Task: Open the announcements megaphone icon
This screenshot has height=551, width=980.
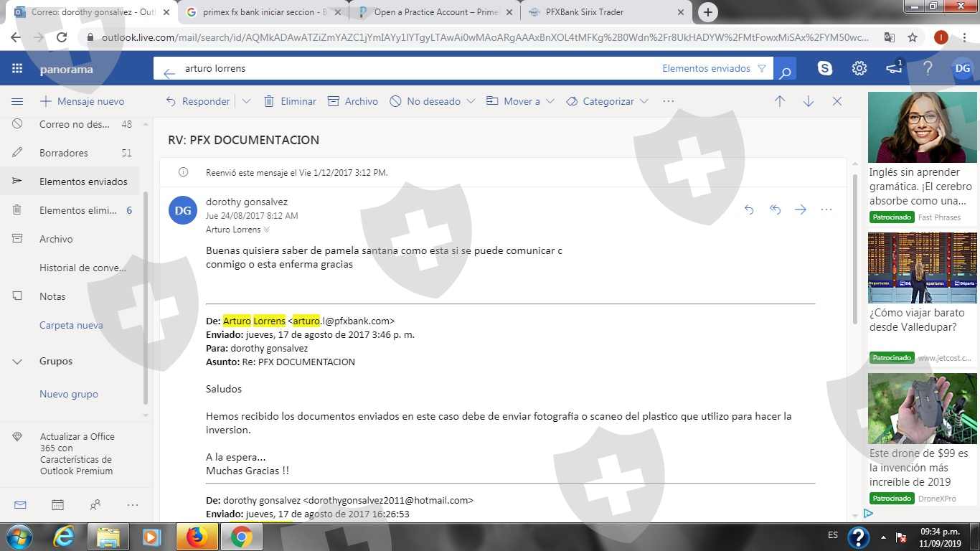Action: (x=894, y=69)
